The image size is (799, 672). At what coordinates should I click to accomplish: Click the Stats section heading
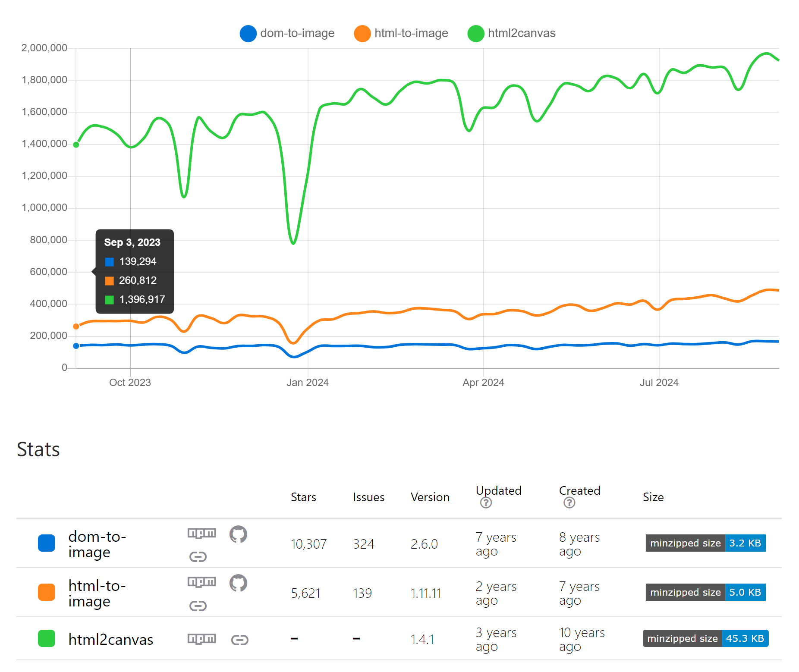coord(38,449)
